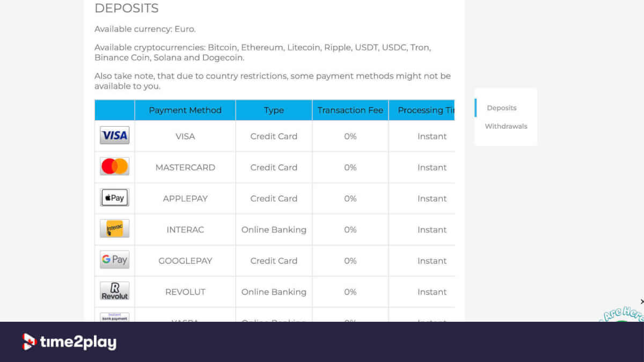Click Credit Card type in MASTERCARD row
The image size is (644, 362).
pos(274,167)
